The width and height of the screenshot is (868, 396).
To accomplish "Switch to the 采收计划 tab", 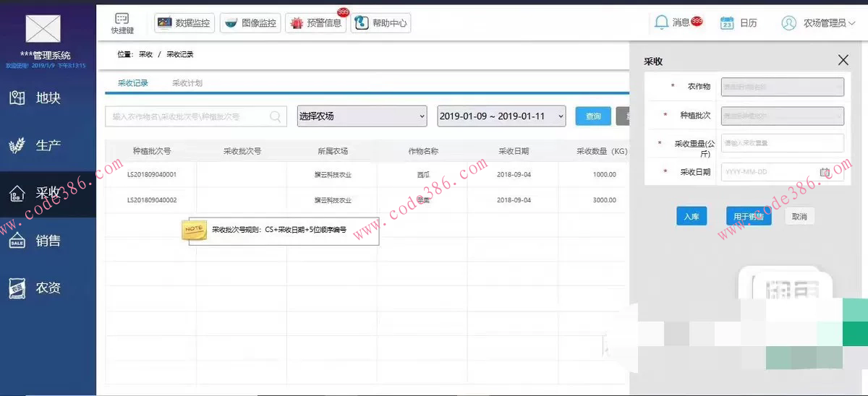I will 187,83.
